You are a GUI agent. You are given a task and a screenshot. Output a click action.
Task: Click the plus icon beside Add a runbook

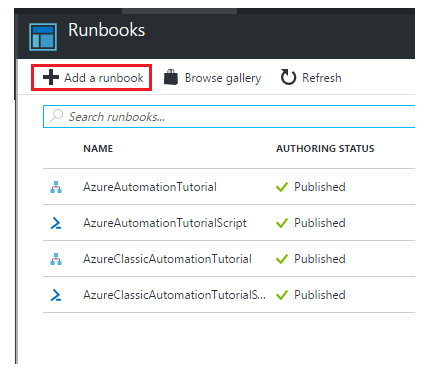[51, 77]
